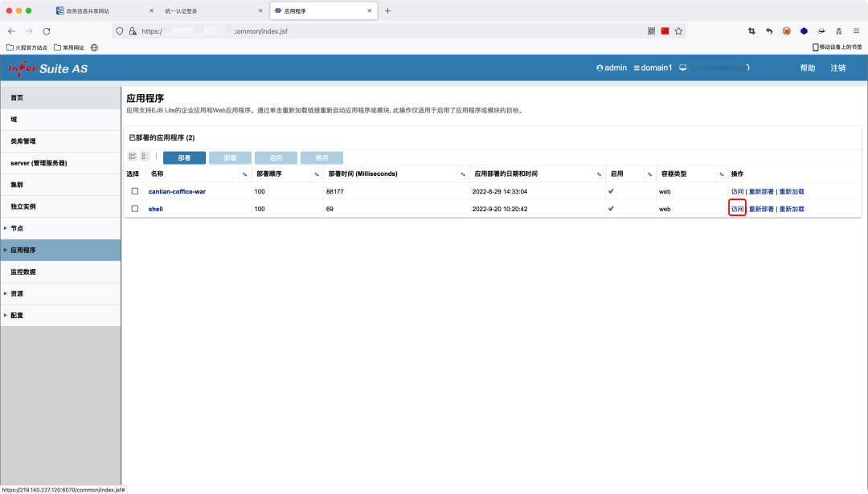Sort table by the 名称 column sort icon
The width and height of the screenshot is (868, 494).
[244, 174]
